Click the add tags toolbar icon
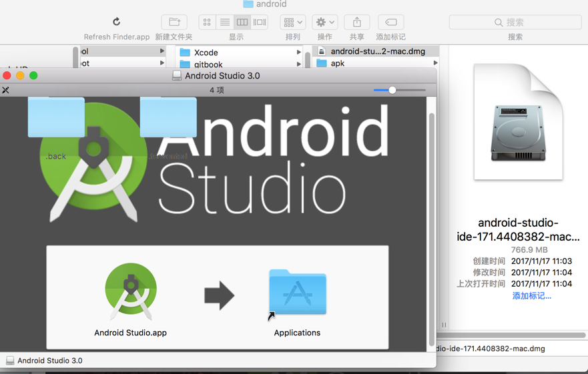588x374 pixels. click(390, 22)
